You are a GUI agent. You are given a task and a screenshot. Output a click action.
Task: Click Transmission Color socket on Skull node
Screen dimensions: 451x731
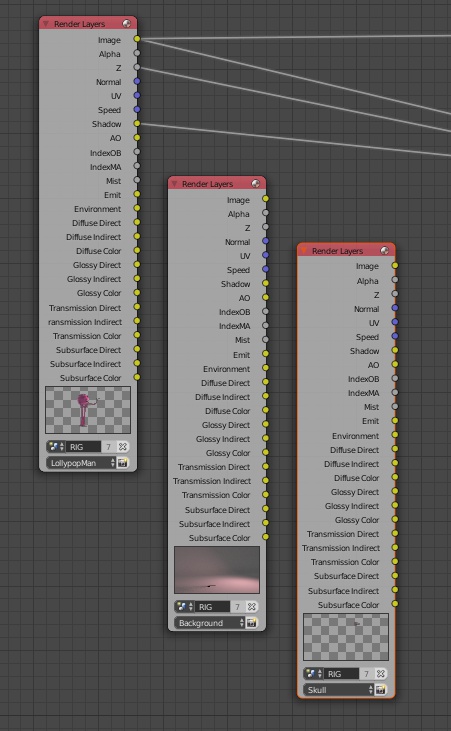point(395,561)
